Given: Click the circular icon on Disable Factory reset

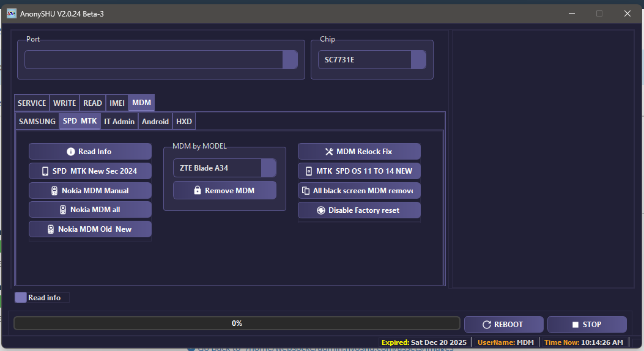Looking at the screenshot, I should (321, 210).
